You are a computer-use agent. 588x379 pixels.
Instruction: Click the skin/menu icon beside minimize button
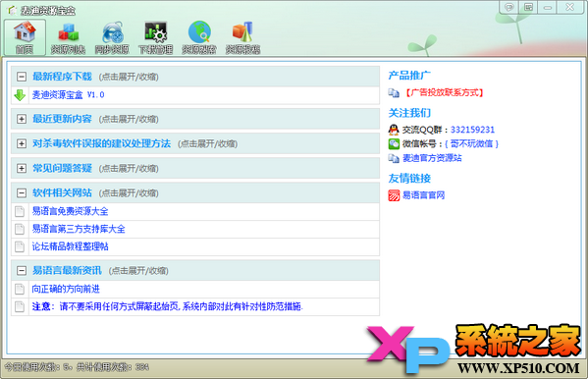point(528,7)
